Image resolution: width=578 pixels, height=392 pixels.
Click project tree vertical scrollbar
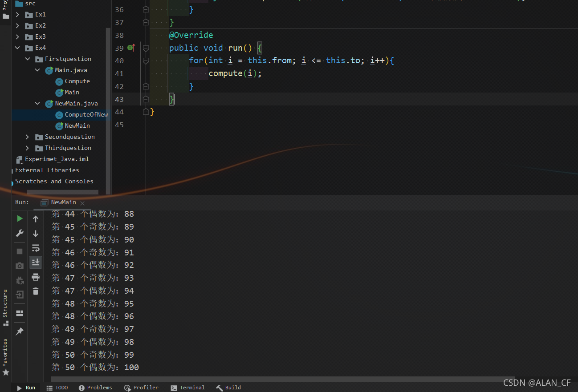click(108, 110)
